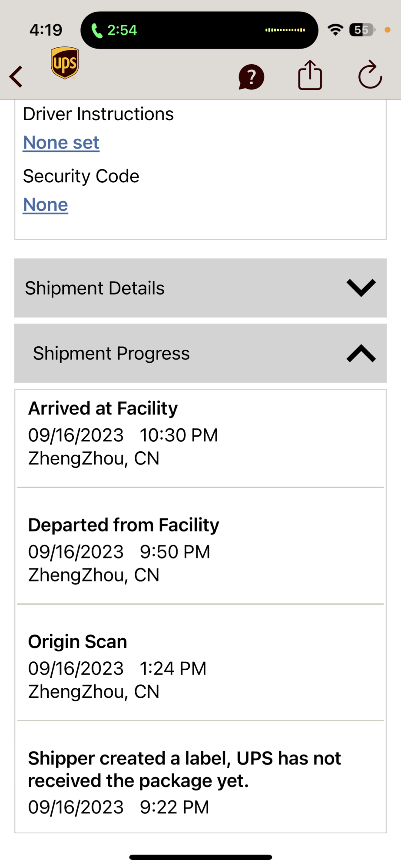401x868 pixels.
Task: Open the 'None' security code link
Action: [x=46, y=205]
